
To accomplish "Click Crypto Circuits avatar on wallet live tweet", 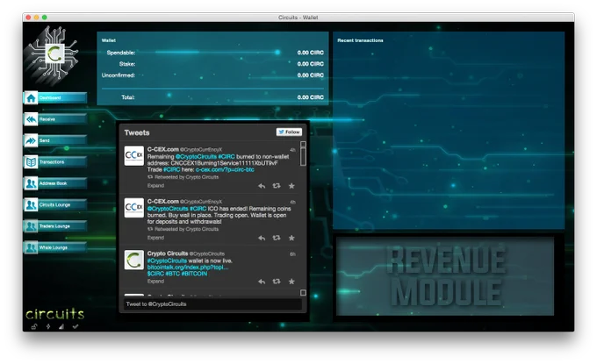I will pos(134,260).
